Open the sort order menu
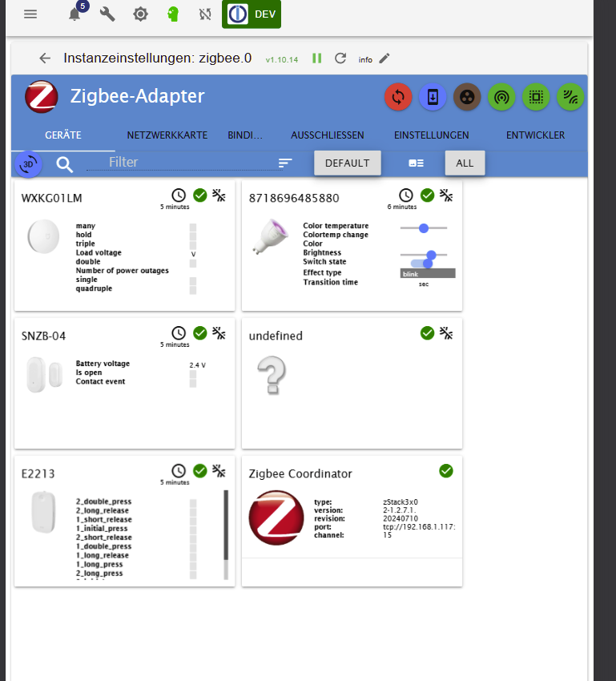The image size is (616, 681). tap(285, 163)
